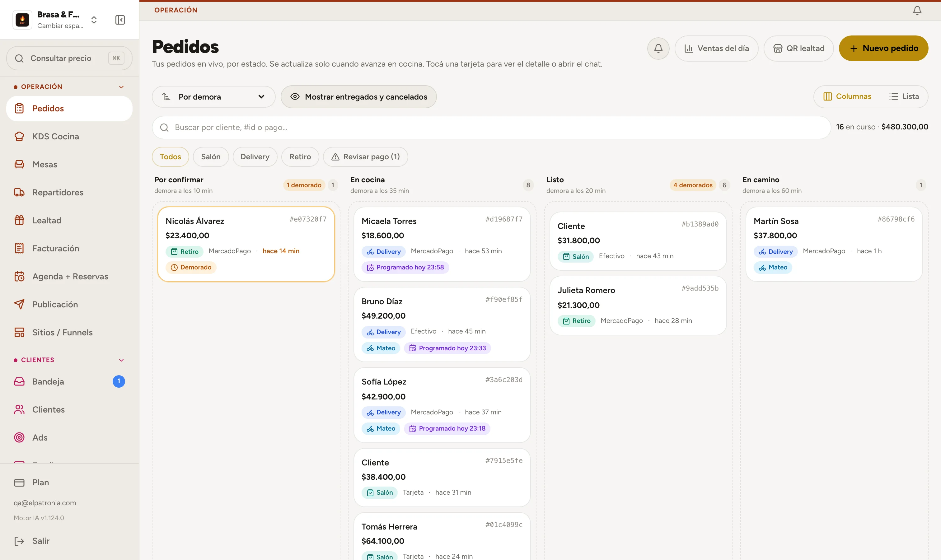Open Clientes list in sidebar
The image size is (941, 560).
coord(69,409)
